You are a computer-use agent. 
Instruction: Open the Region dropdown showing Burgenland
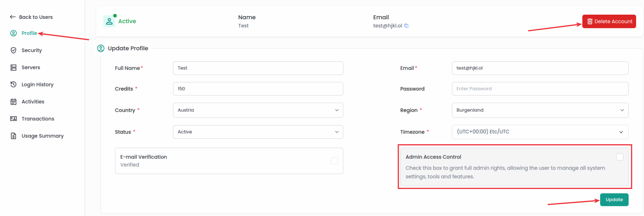point(540,110)
